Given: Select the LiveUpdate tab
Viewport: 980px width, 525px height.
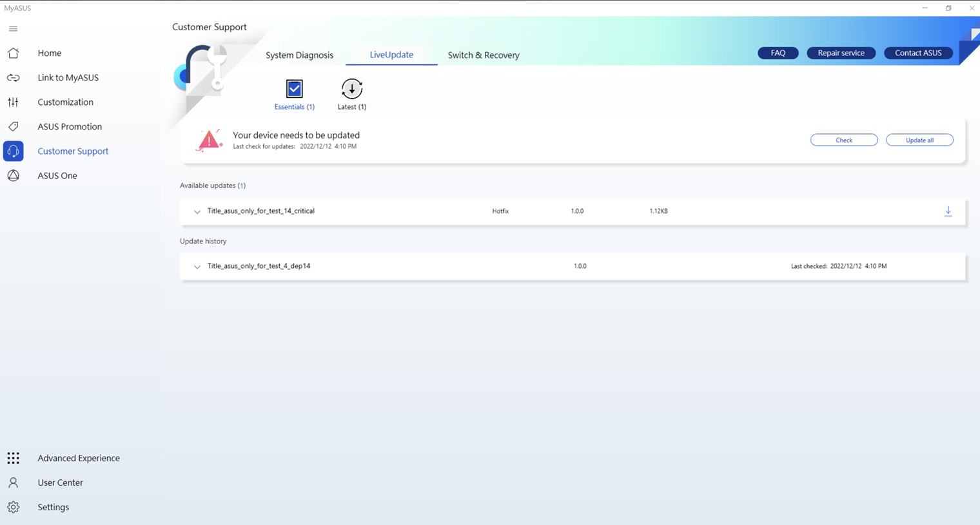Looking at the screenshot, I should pyautogui.click(x=391, y=55).
